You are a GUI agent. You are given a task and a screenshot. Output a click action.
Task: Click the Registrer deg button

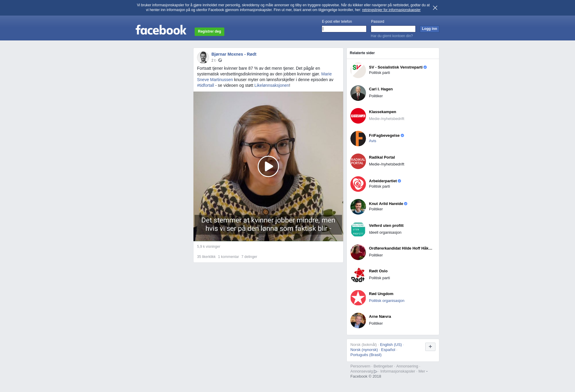209,31
